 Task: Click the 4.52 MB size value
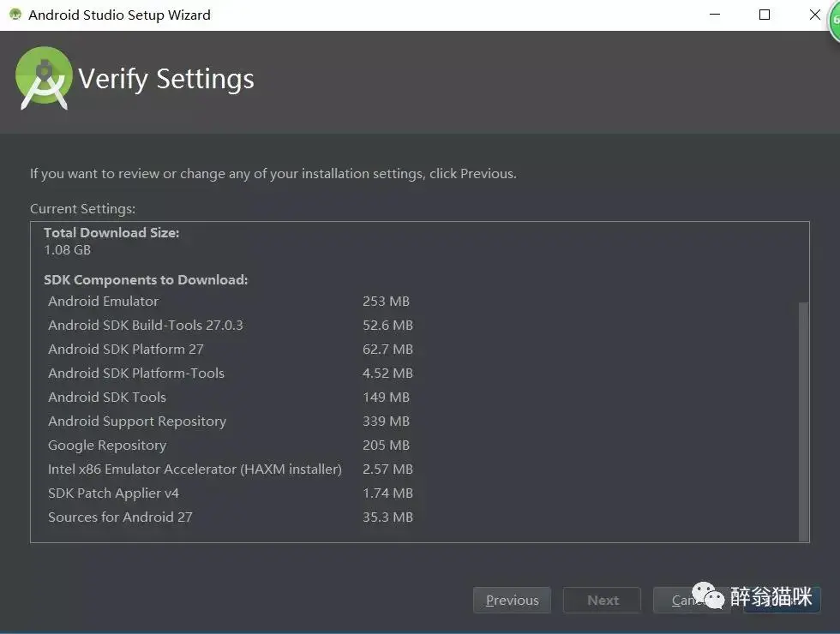tap(387, 374)
